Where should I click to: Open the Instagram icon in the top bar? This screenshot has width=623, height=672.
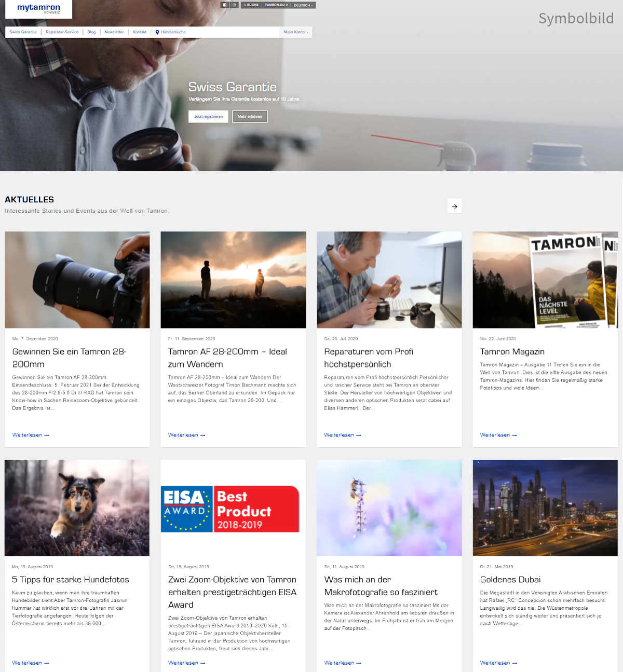[235, 5]
